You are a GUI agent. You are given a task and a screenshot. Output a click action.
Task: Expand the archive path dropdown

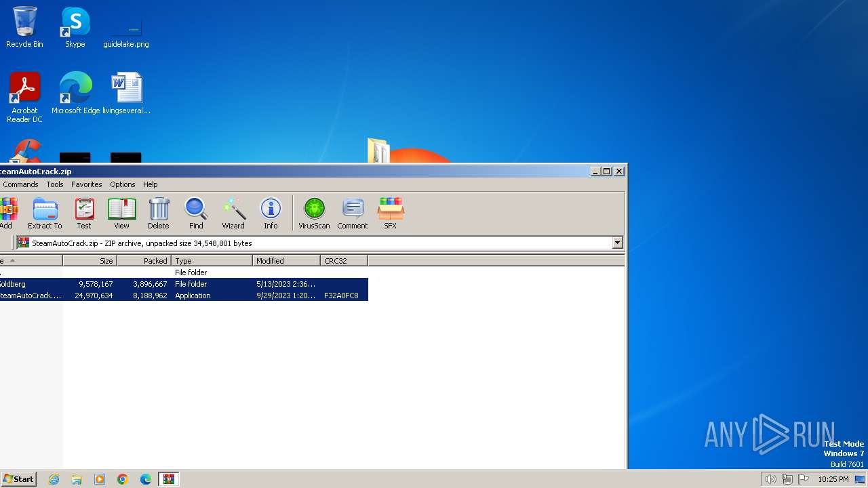pos(617,243)
